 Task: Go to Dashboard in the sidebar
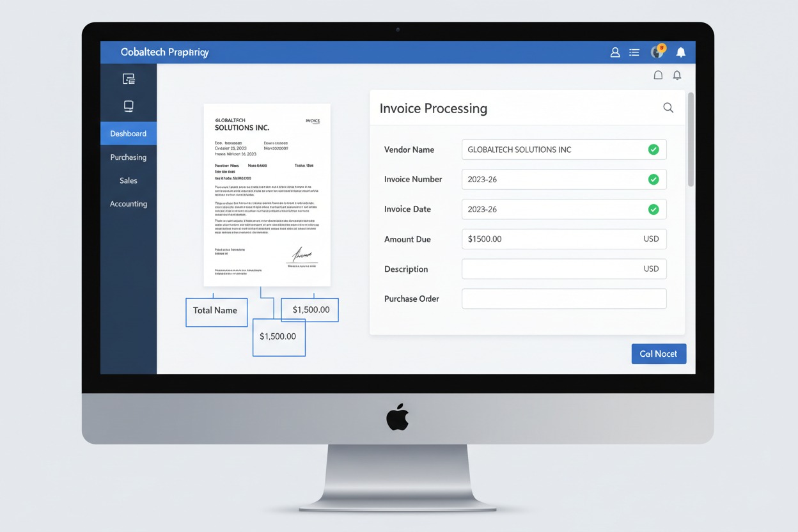129,134
